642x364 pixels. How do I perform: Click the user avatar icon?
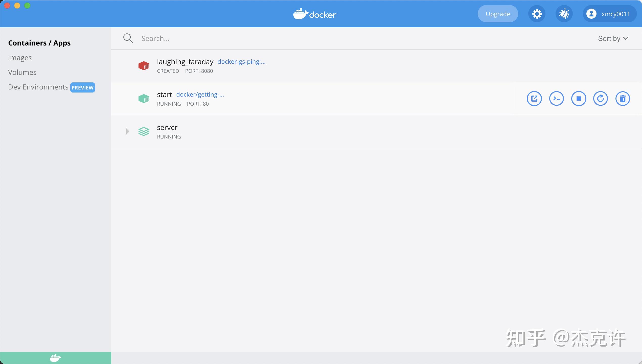pos(591,14)
